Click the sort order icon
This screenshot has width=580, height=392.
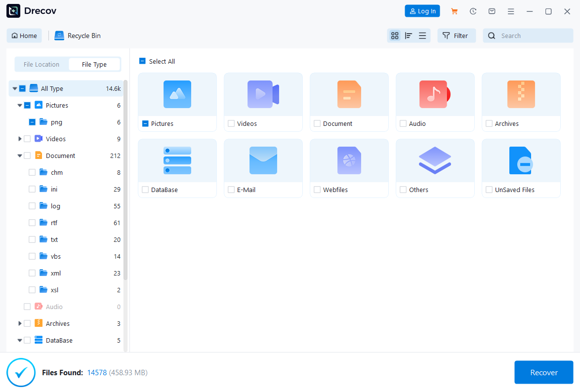[x=408, y=36]
